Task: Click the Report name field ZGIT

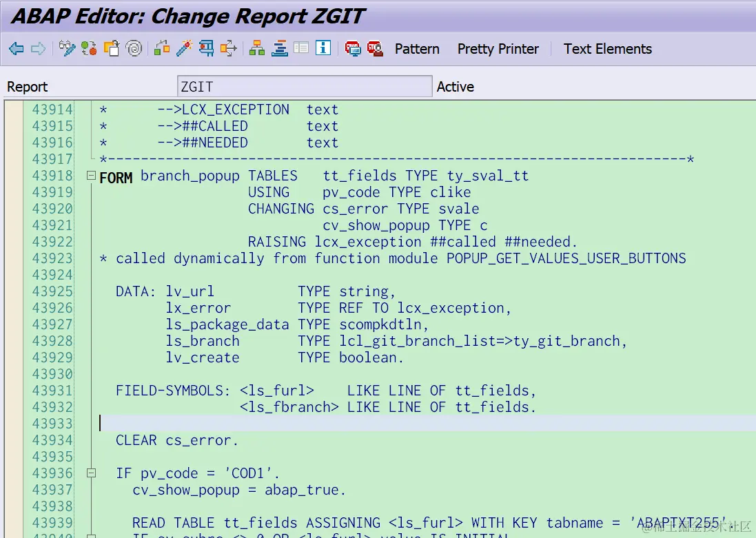Action: tap(304, 86)
